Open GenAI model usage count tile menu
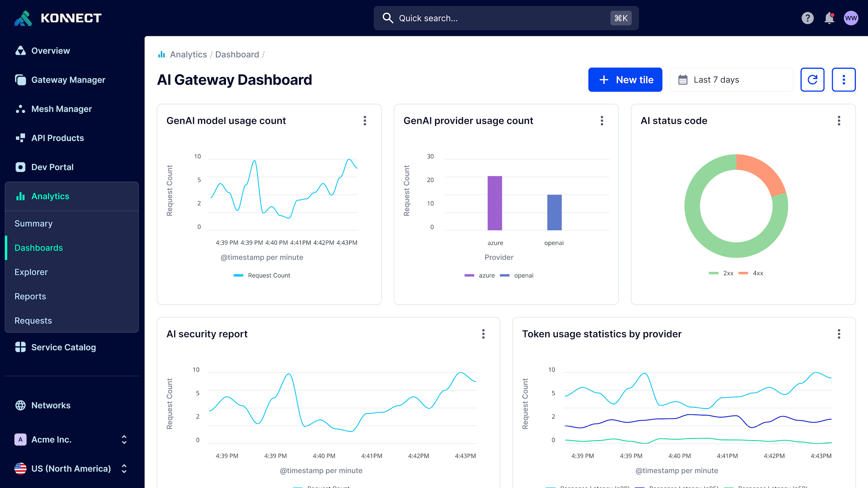 pyautogui.click(x=365, y=121)
